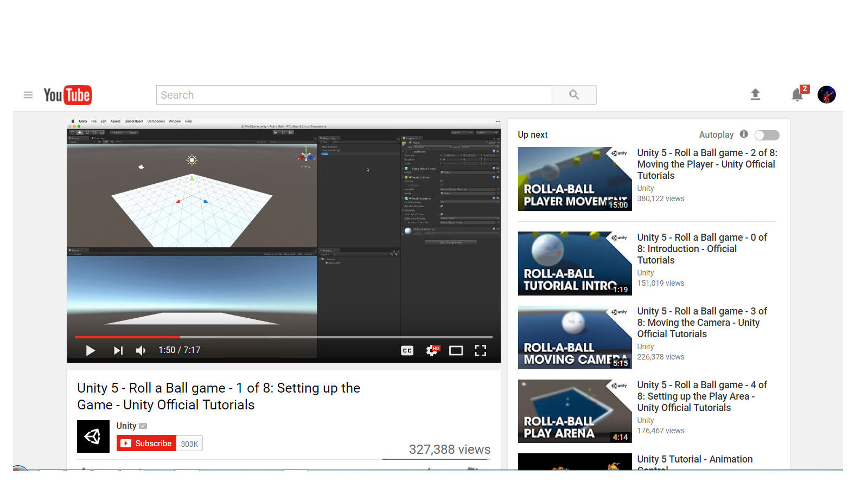Switch to the Console tab in the video

click(x=98, y=138)
